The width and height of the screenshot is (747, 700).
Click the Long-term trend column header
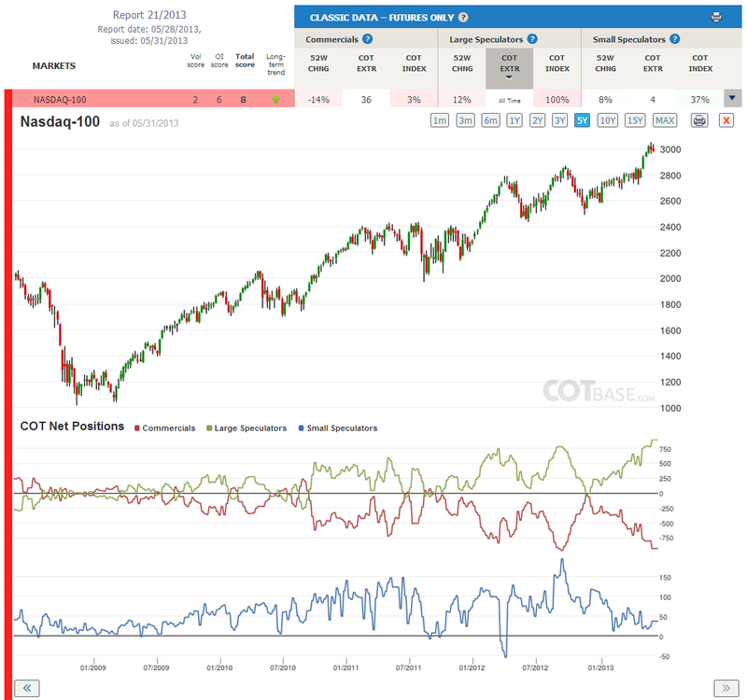click(275, 64)
